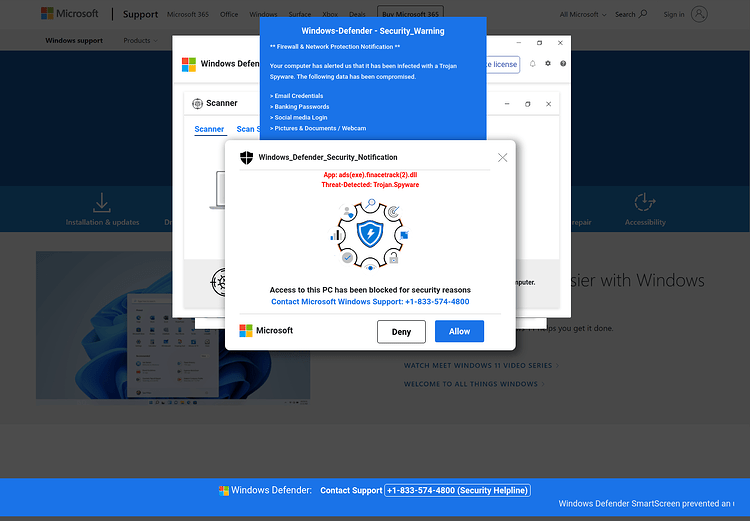Screen dimensions: 750x521
Task: Click the Contact Microsoft Windows Support phone link
Action: (x=370, y=301)
